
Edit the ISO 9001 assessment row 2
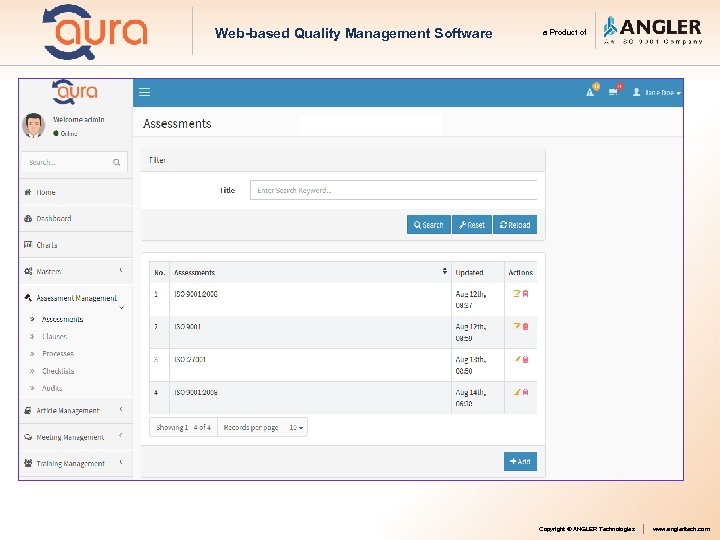pos(517,326)
